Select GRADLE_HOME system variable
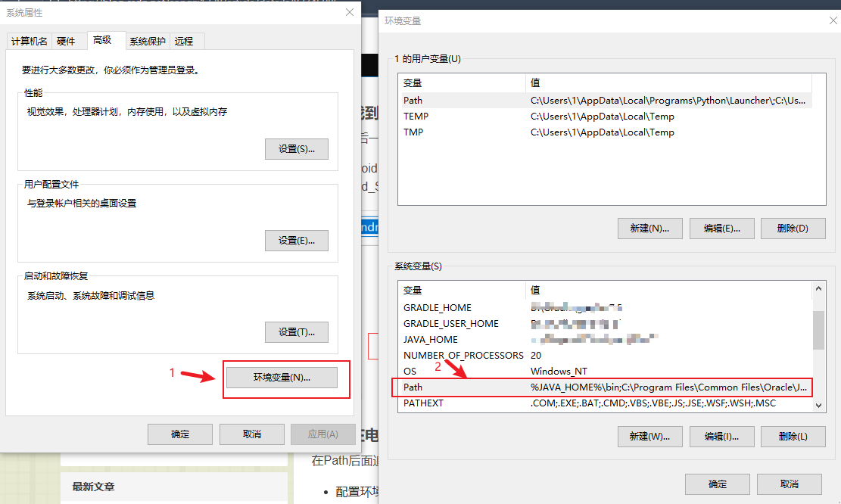The height and width of the screenshot is (504, 841). (x=607, y=308)
